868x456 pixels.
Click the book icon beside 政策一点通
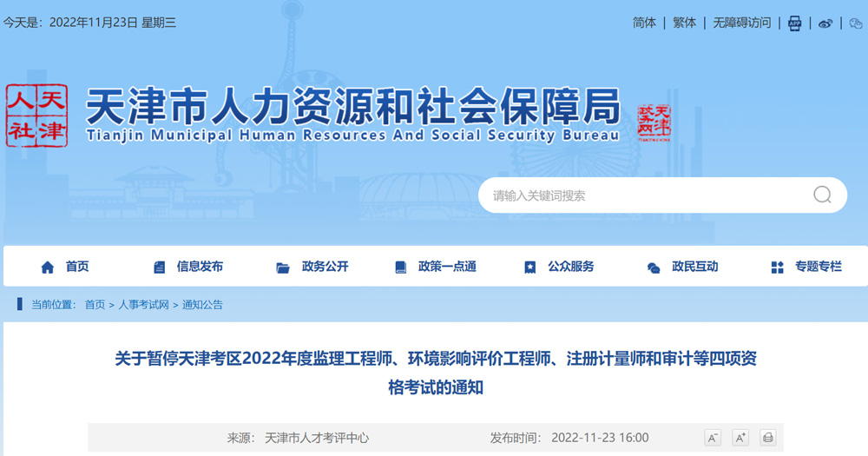pyautogui.click(x=400, y=268)
